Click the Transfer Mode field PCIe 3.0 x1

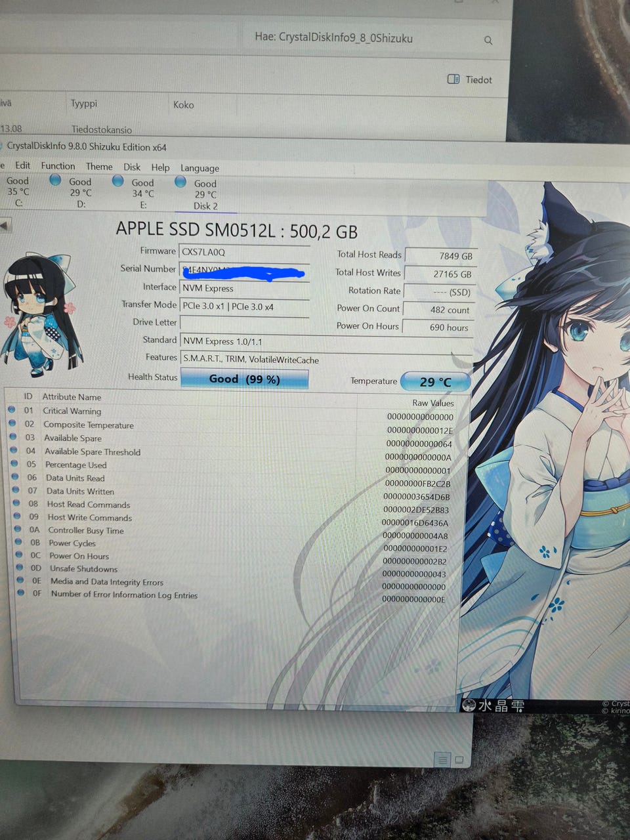tap(244, 306)
